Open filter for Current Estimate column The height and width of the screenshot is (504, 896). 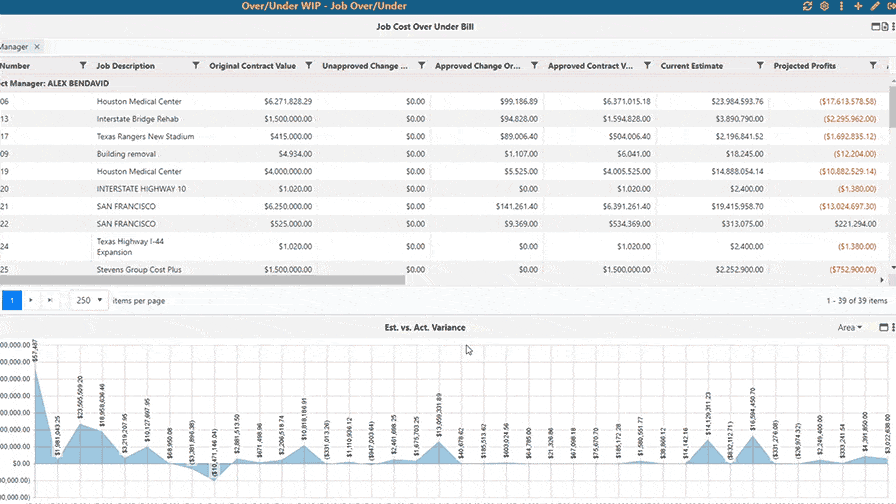(760, 66)
